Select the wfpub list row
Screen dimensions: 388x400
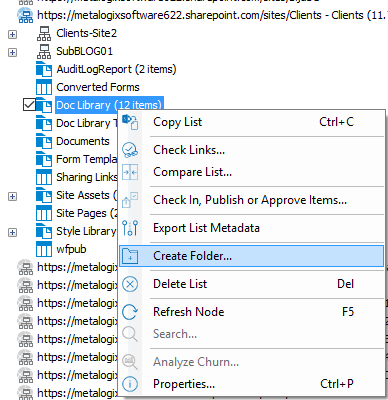coord(71,249)
